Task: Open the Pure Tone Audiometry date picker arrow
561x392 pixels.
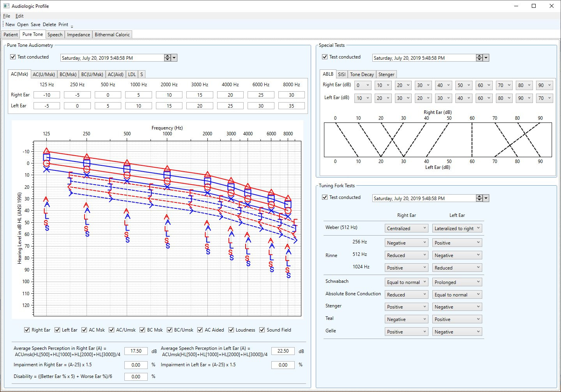Action: tap(174, 58)
